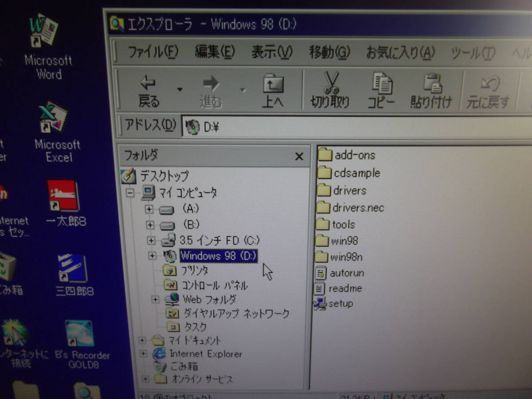Image resolution: width=532 pixels, height=399 pixels.
Task: Expand the (A:) drive node
Action: click(x=149, y=209)
